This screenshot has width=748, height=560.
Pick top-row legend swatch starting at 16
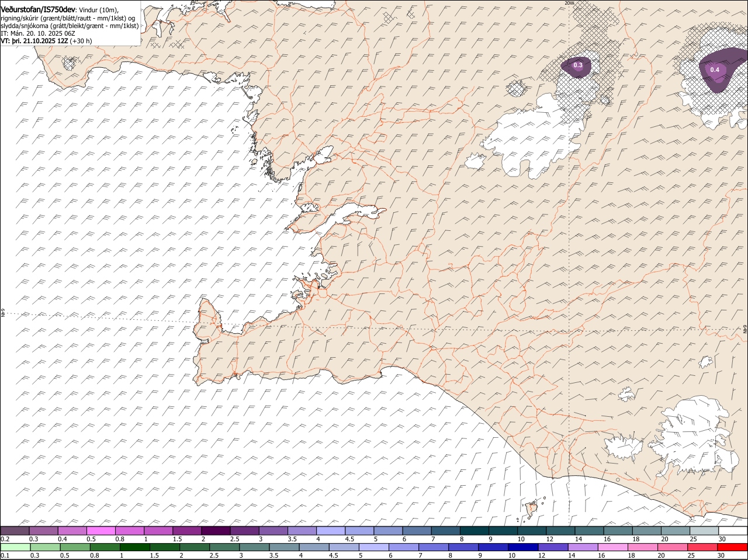(618, 531)
